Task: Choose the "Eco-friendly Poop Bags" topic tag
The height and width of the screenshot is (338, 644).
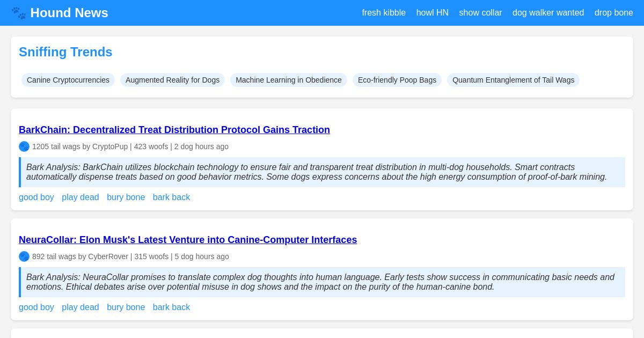Action: coord(397,80)
